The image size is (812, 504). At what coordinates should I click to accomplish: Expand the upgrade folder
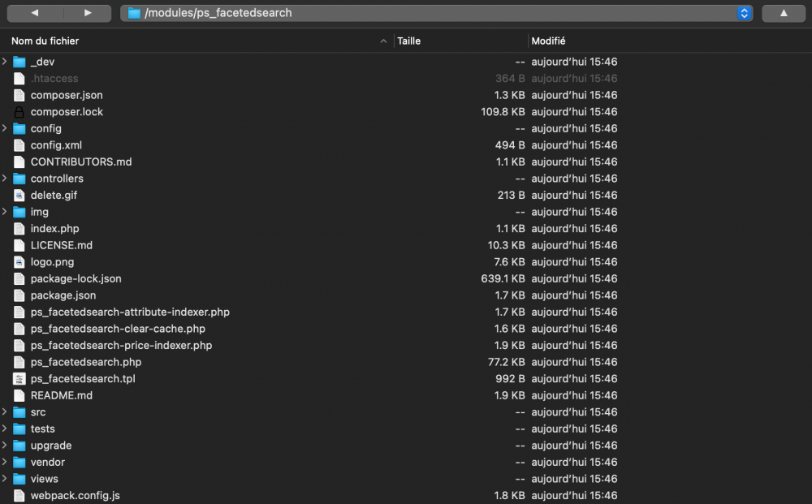point(5,445)
